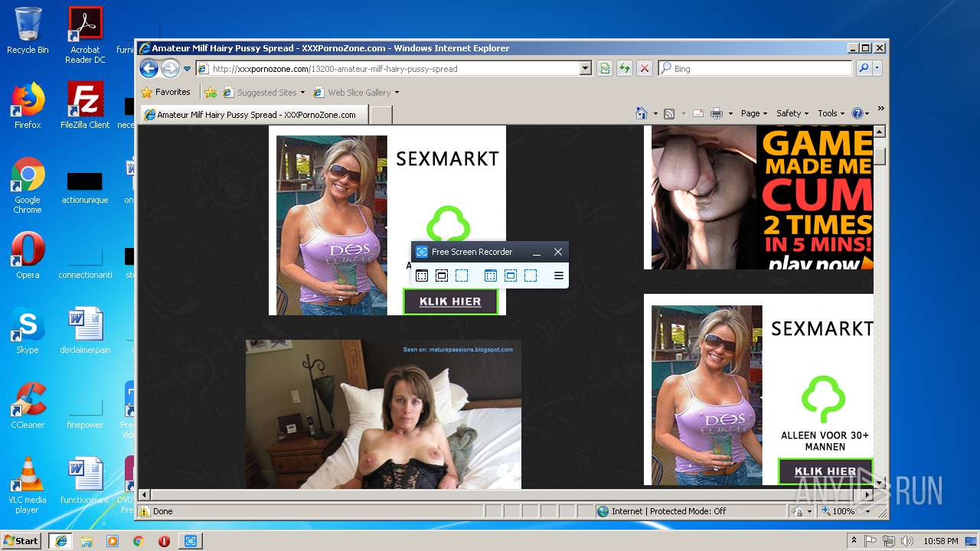Click the Help question mark icon
The height and width of the screenshot is (551, 980).
click(x=857, y=113)
